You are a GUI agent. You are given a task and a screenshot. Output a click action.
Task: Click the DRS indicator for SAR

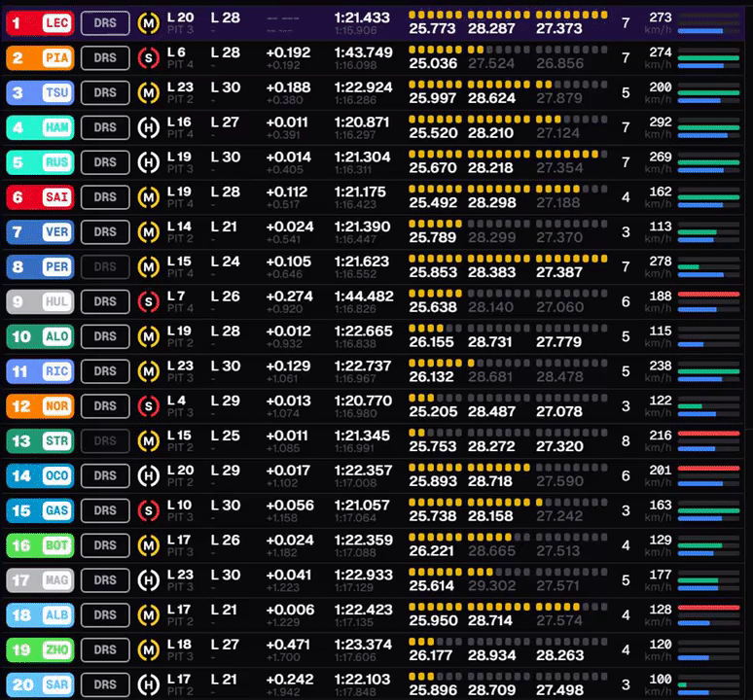[x=105, y=684]
